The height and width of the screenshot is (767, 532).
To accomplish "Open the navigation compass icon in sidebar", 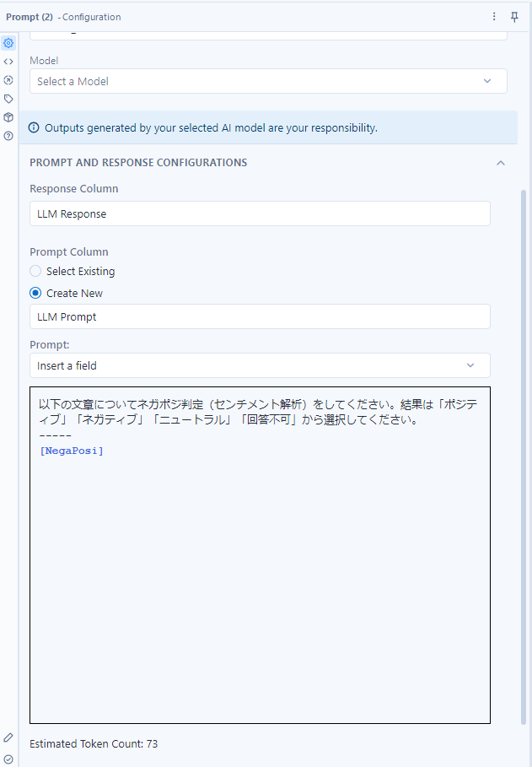I will 8,80.
